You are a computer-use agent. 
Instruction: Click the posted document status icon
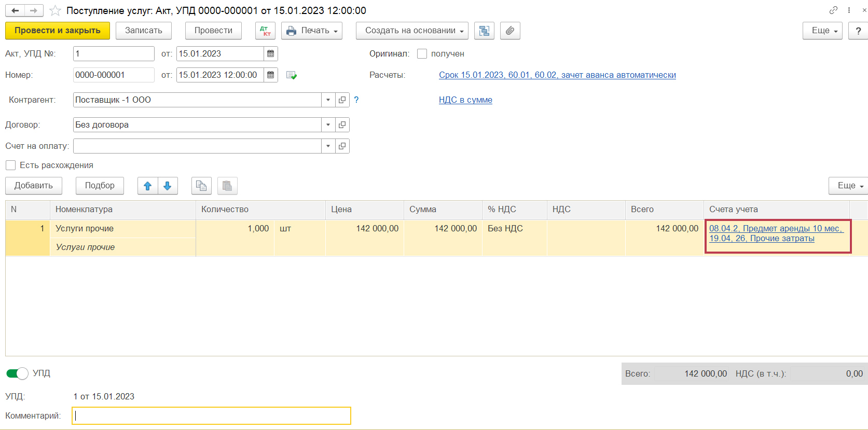pos(292,75)
